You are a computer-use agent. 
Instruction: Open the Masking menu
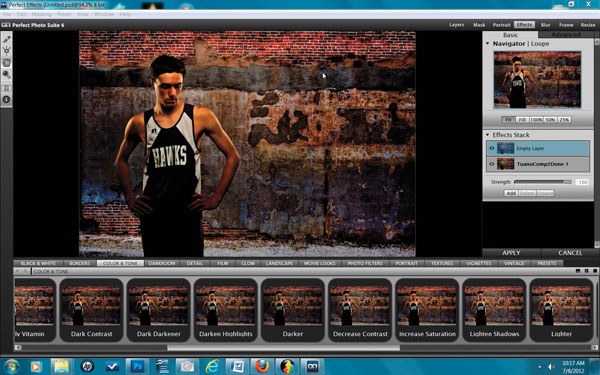coord(41,14)
